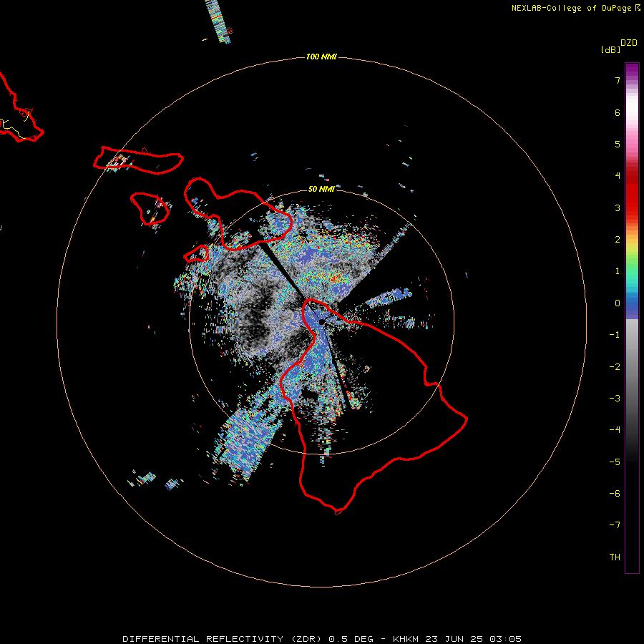The height and width of the screenshot is (644, 644).
Task: Click the -2 value on the color scale
Action: pyautogui.click(x=615, y=367)
